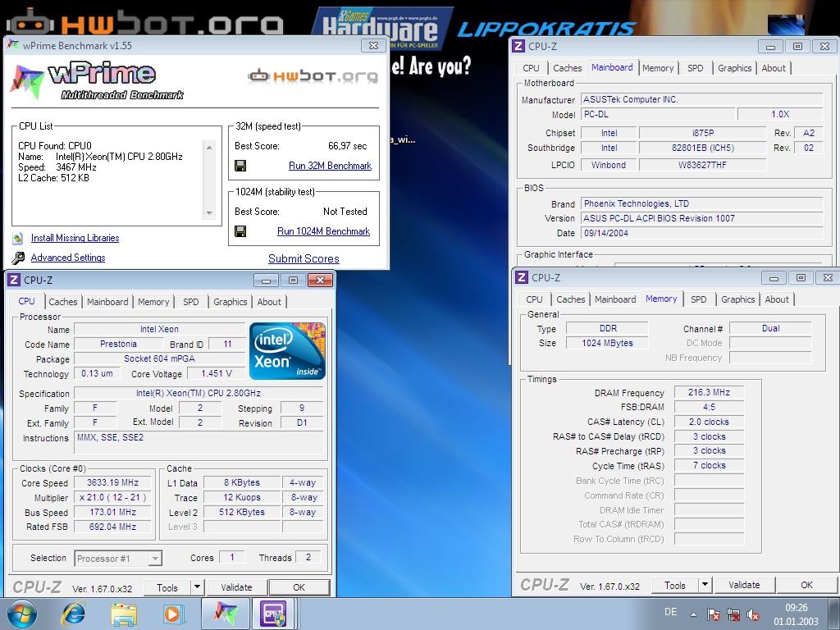Viewport: 840px width, 630px height.
Task: Click Validate button in CPU window
Action: pos(236,587)
